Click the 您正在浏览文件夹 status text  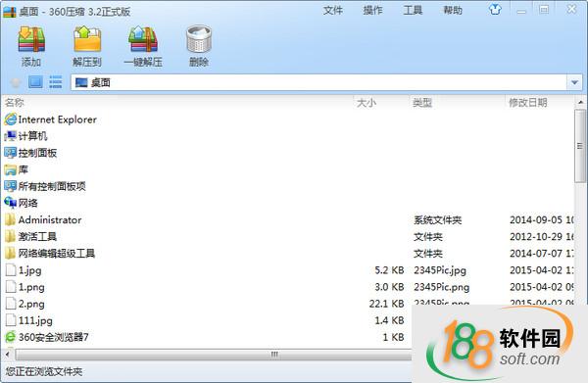click(x=44, y=372)
